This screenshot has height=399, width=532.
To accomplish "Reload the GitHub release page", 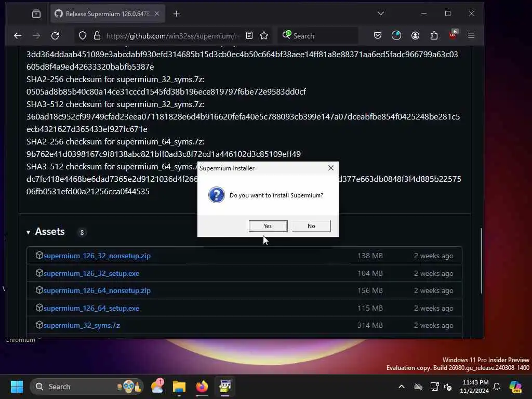I will tap(55, 36).
